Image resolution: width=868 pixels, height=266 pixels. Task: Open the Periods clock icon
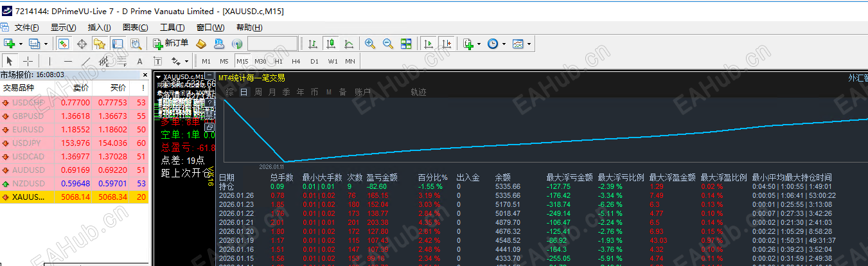tap(493, 44)
